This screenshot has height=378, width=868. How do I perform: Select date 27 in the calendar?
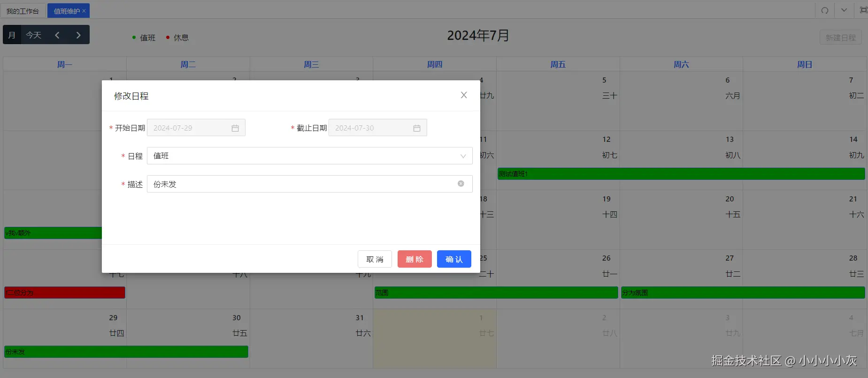tap(730, 258)
